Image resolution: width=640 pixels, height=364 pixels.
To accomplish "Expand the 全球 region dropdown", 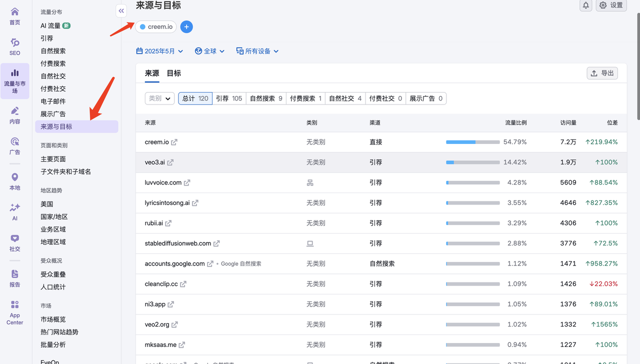I will click(209, 51).
